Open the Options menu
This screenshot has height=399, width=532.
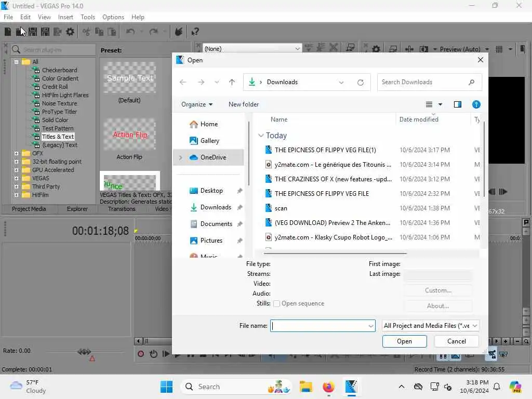click(113, 17)
